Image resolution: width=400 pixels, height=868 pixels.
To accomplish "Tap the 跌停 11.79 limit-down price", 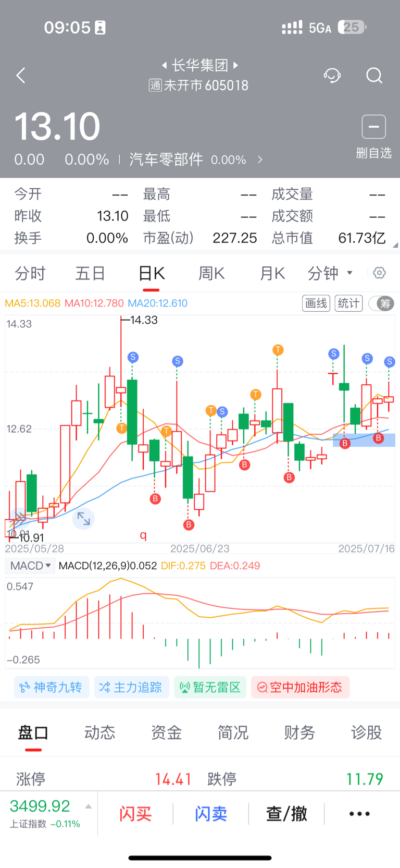I will 365,779.
